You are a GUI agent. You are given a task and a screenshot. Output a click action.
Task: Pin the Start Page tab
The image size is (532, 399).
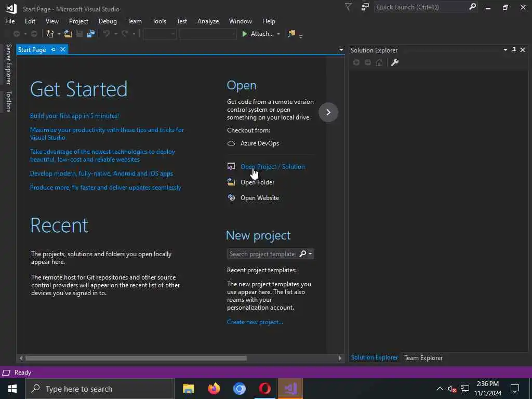[x=53, y=50]
